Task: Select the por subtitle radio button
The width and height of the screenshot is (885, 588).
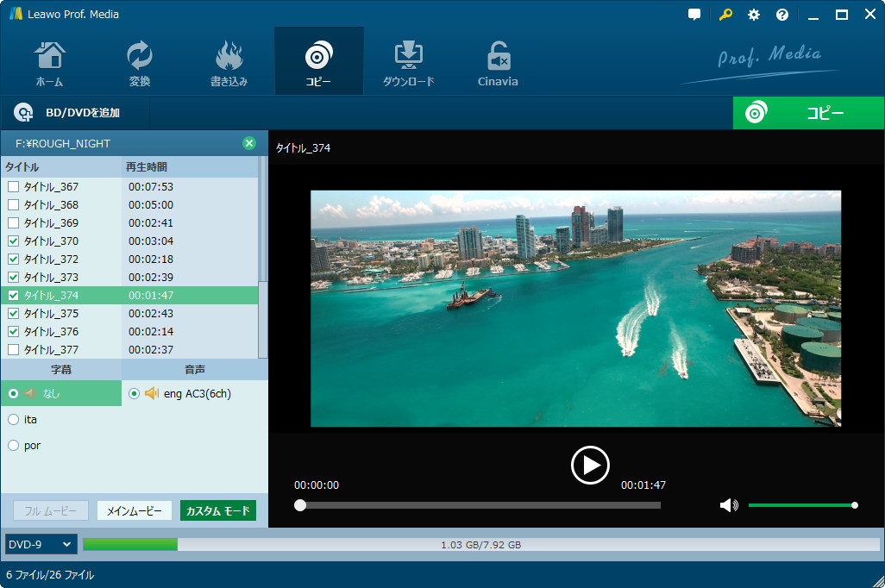Action: 13,446
